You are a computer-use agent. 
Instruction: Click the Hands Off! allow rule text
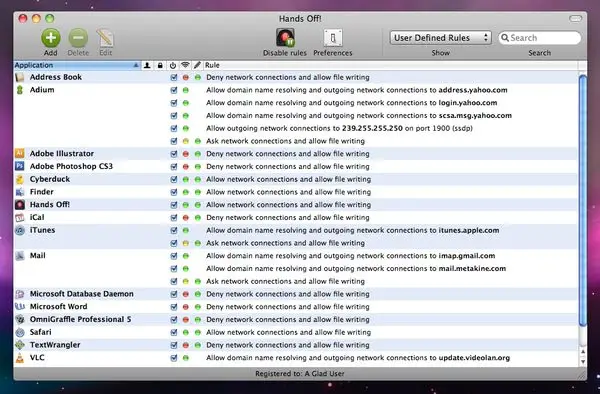[x=289, y=205]
